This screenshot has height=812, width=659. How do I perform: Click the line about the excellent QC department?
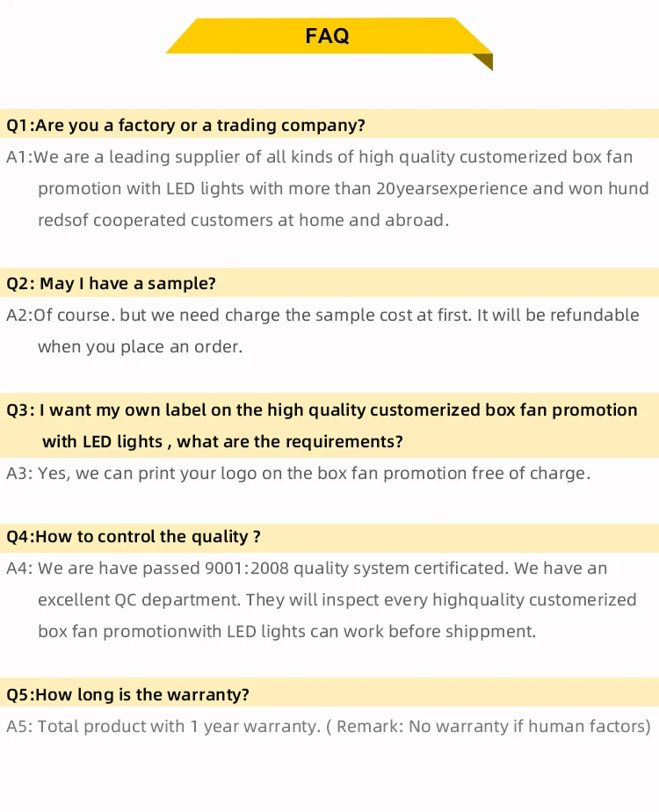[337, 600]
